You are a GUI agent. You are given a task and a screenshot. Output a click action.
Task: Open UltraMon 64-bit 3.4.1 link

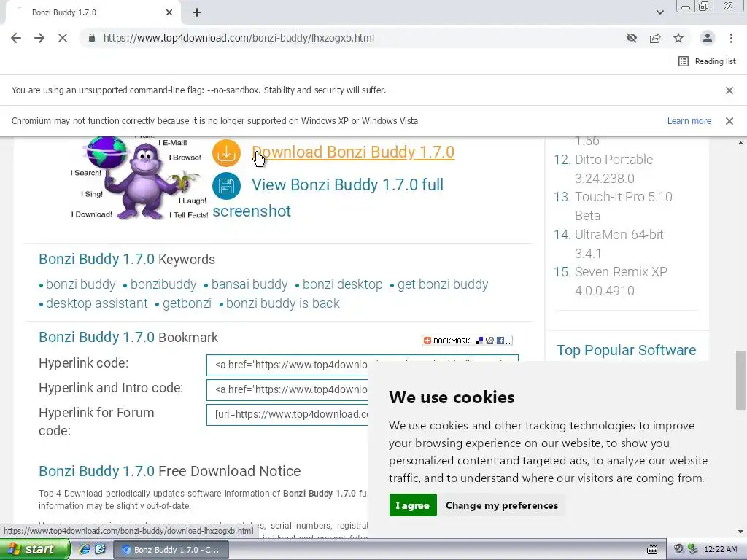pyautogui.click(x=619, y=244)
